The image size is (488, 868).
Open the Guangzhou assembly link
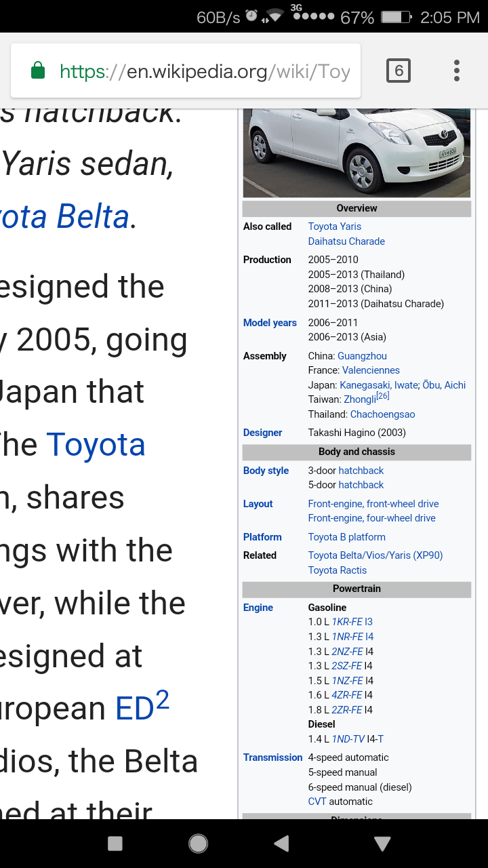point(362,356)
